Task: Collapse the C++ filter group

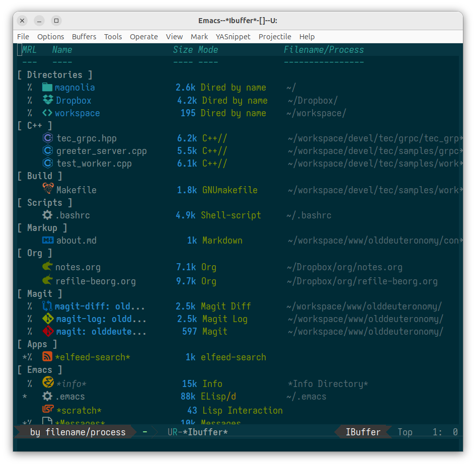Action: 35,125
